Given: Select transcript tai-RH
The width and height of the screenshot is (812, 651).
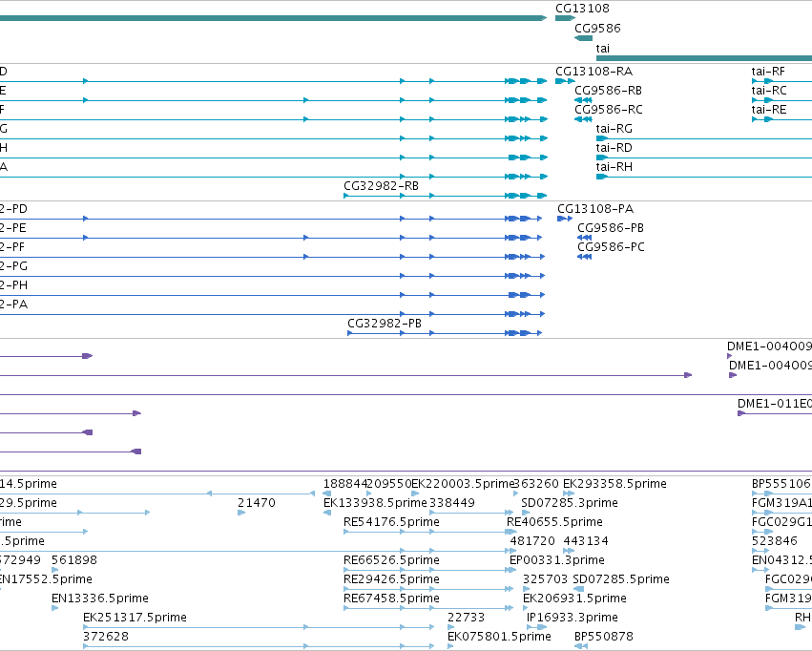Looking at the screenshot, I should [614, 167].
